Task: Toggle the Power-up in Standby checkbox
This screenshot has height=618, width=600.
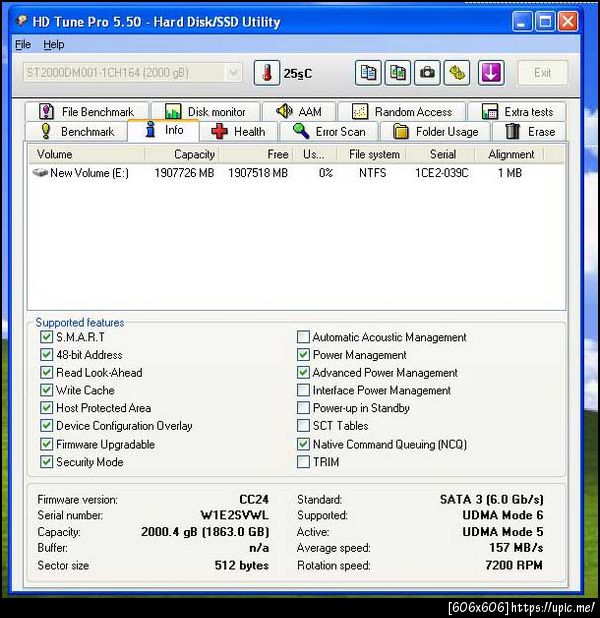Action: tap(303, 408)
